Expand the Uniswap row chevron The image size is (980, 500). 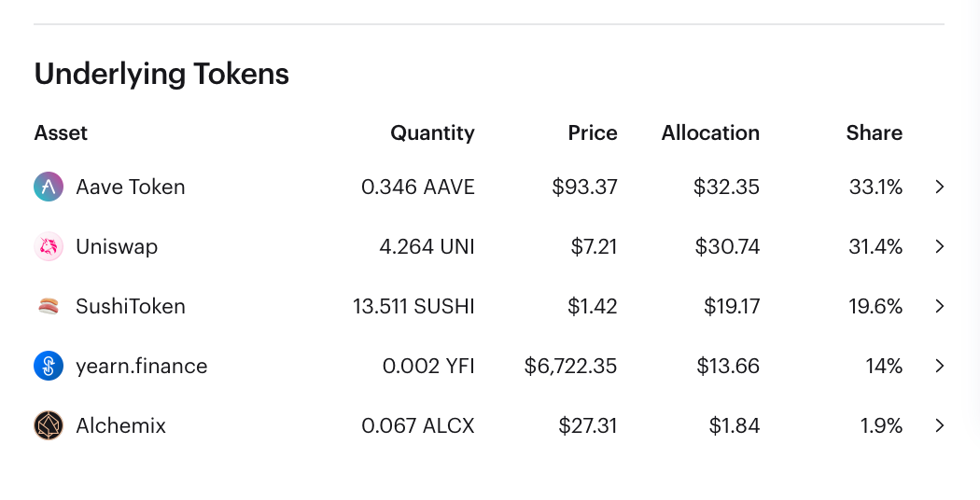(x=939, y=247)
